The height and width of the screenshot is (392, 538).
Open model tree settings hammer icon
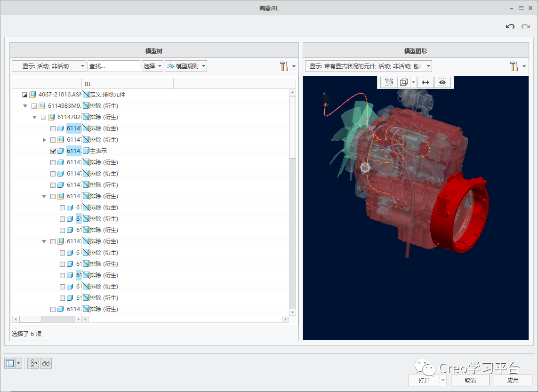click(284, 66)
